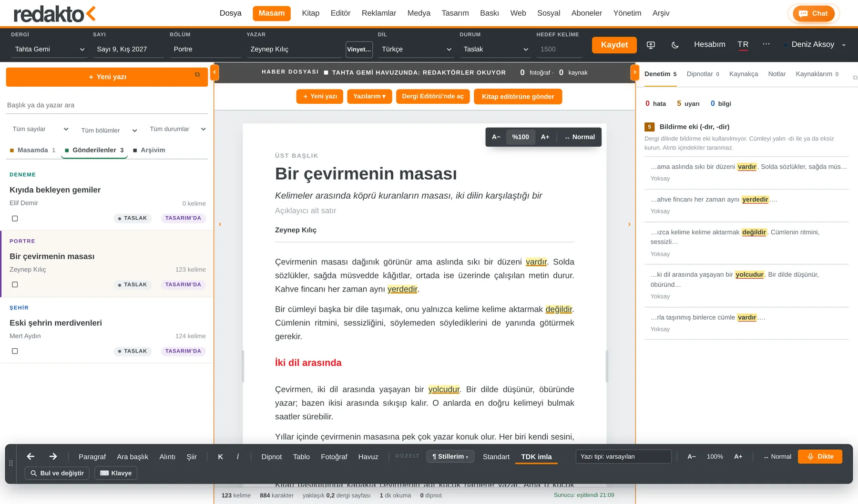This screenshot has height=504, width=858.
Task: Grab the toolbar drag handle dots
Action: [11, 463]
